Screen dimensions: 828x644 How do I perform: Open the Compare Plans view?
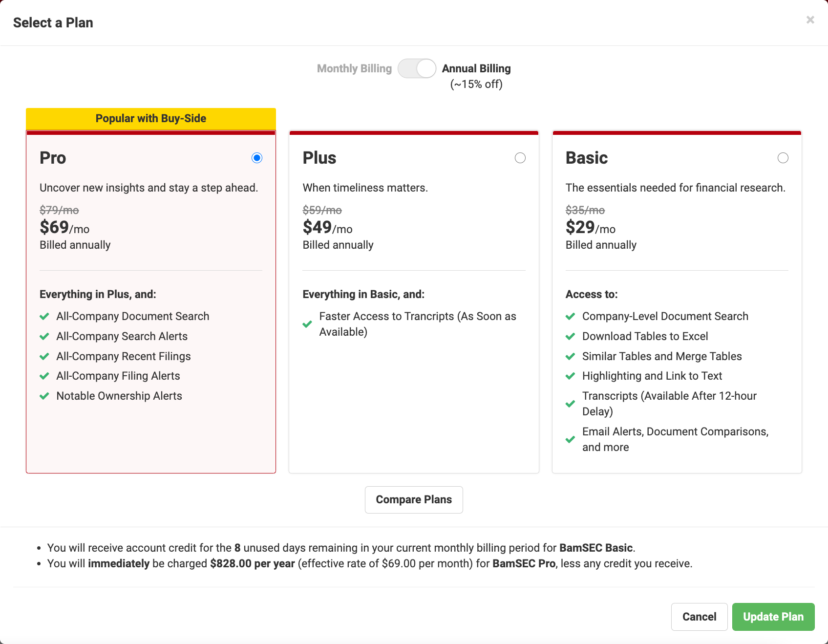point(414,500)
